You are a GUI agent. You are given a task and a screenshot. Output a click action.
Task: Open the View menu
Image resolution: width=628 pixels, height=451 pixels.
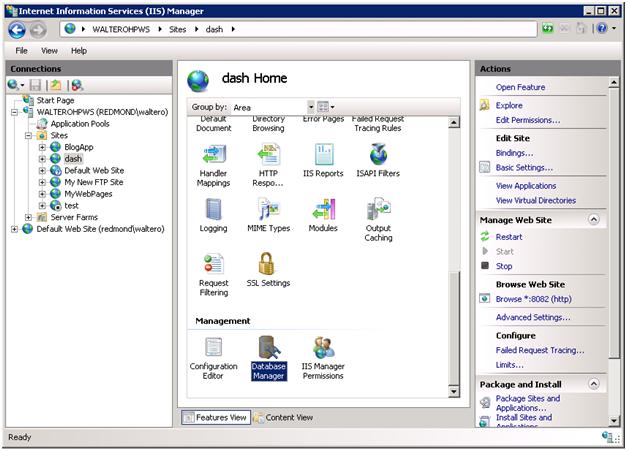[49, 51]
